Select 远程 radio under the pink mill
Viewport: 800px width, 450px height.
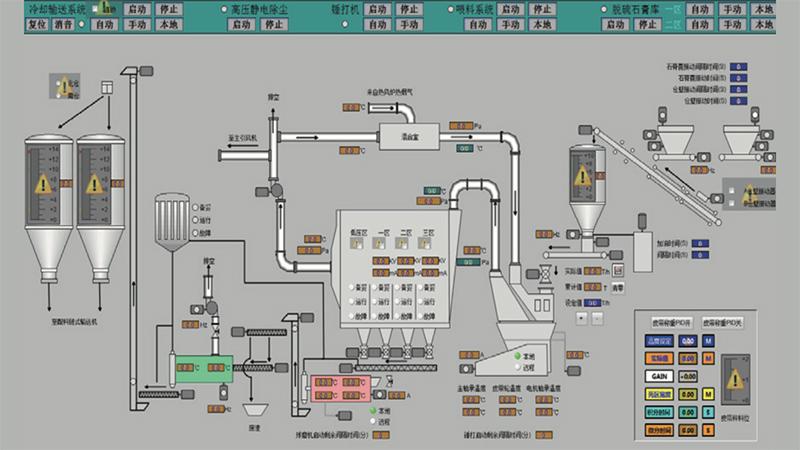[x=373, y=421]
